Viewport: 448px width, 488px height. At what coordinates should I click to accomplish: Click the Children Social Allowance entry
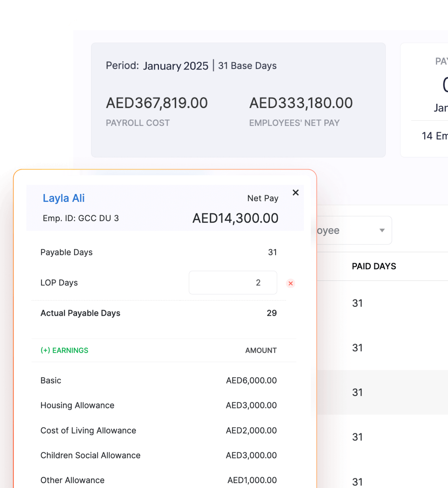click(x=90, y=455)
